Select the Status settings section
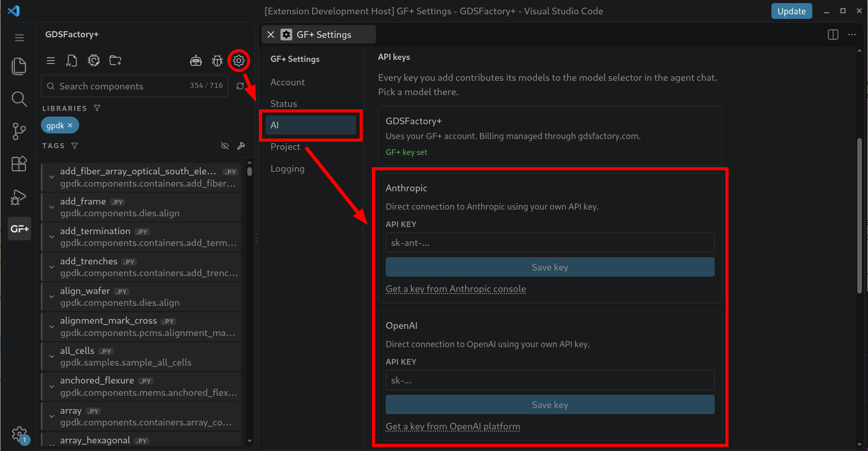 click(311, 104)
